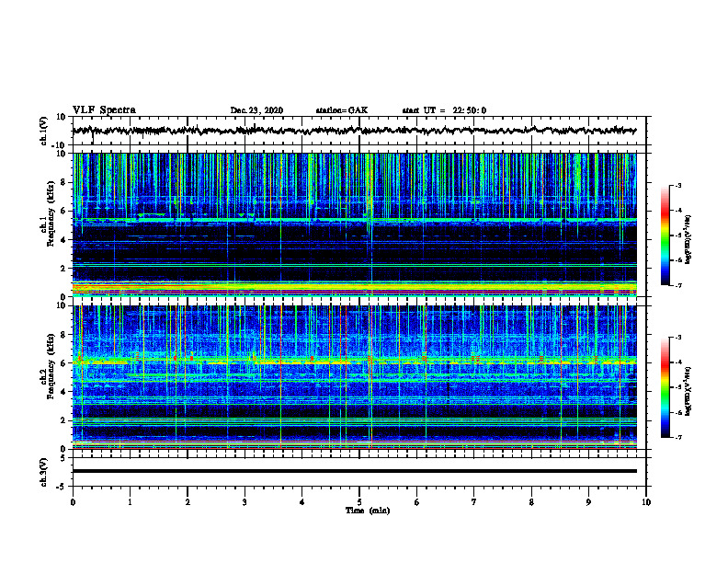Click time tick label '1' on x-axis

coord(130,502)
